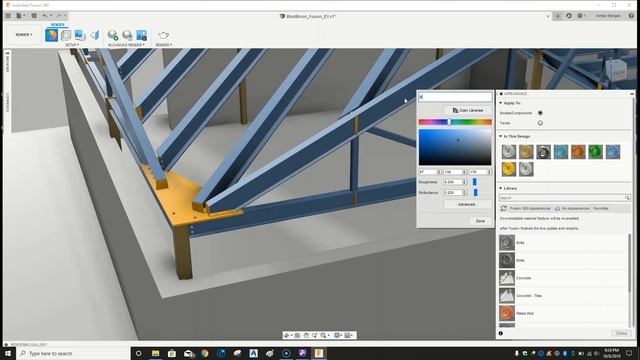Click the appearance name field in color editor
This screenshot has height=360, width=640.
(455, 97)
